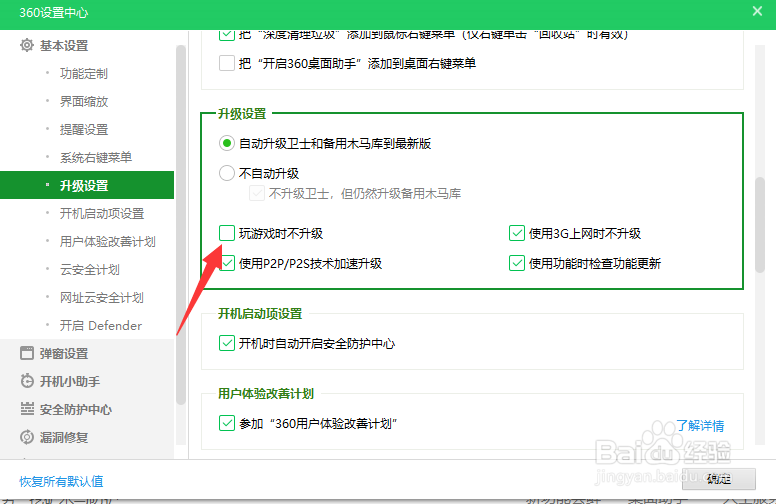Open the 界面缩放 settings page
Image resolution: width=776 pixels, height=504 pixels.
(x=84, y=101)
